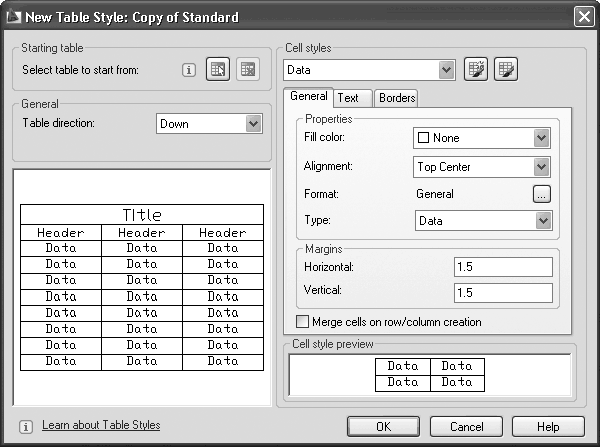This screenshot has width=600, height=447.
Task: Open the Learn about Table Styles link
Action: pyautogui.click(x=101, y=425)
